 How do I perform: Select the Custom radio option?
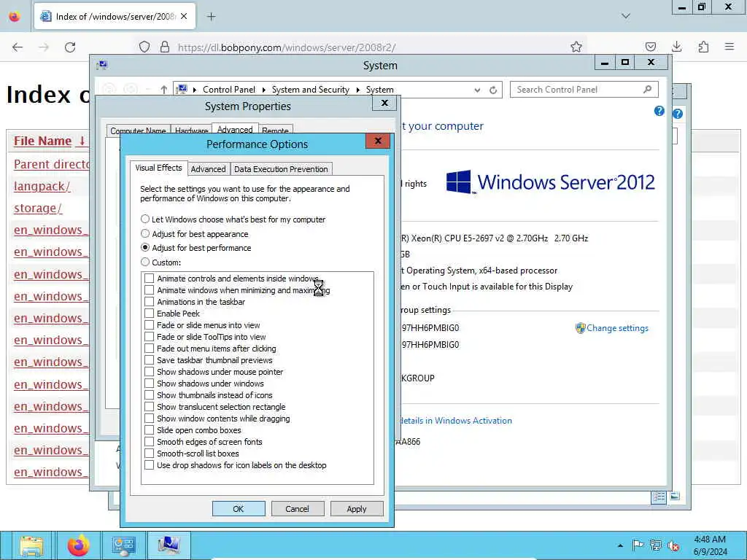tap(145, 262)
